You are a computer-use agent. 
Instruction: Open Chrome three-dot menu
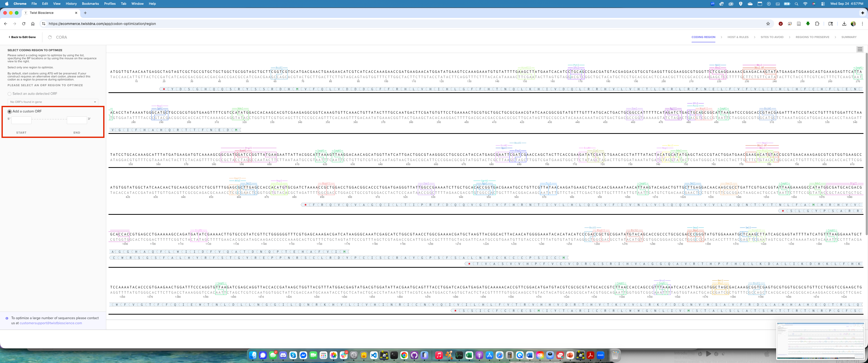click(862, 24)
